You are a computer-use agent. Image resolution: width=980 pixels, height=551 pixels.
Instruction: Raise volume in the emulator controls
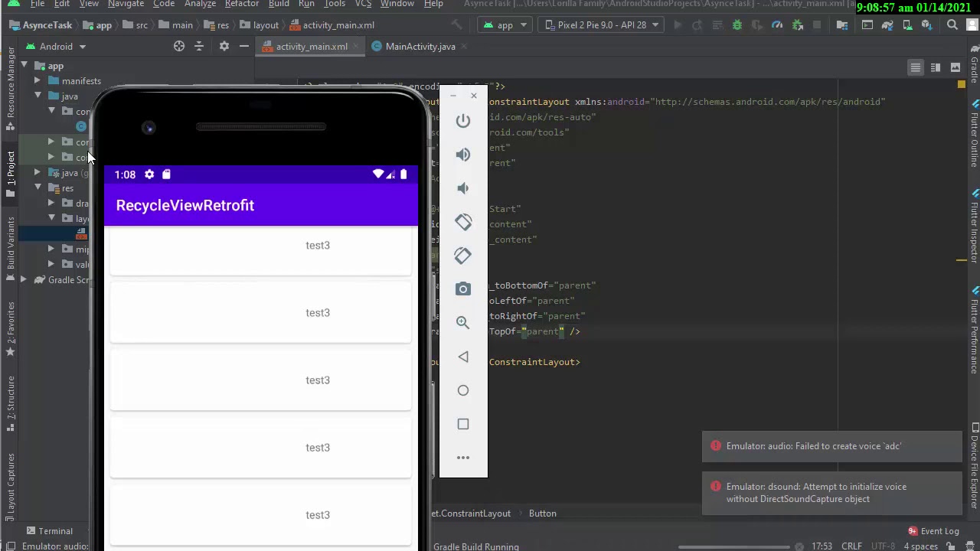point(463,155)
